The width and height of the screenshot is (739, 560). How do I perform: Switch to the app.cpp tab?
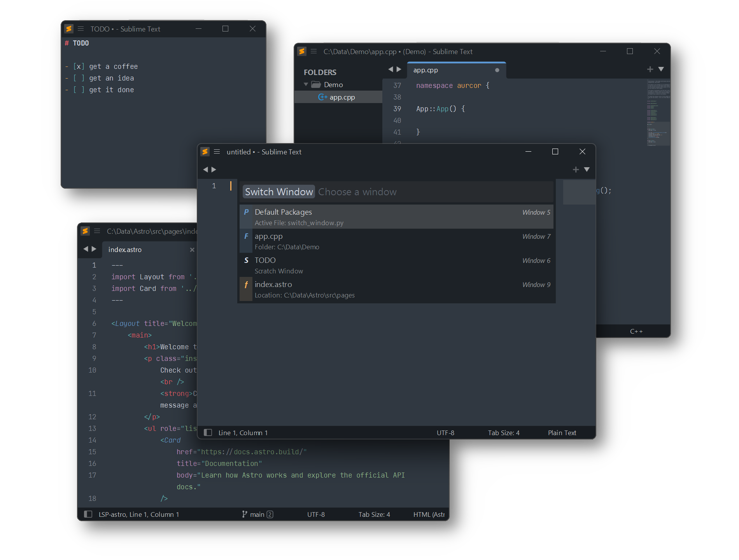tap(456, 70)
